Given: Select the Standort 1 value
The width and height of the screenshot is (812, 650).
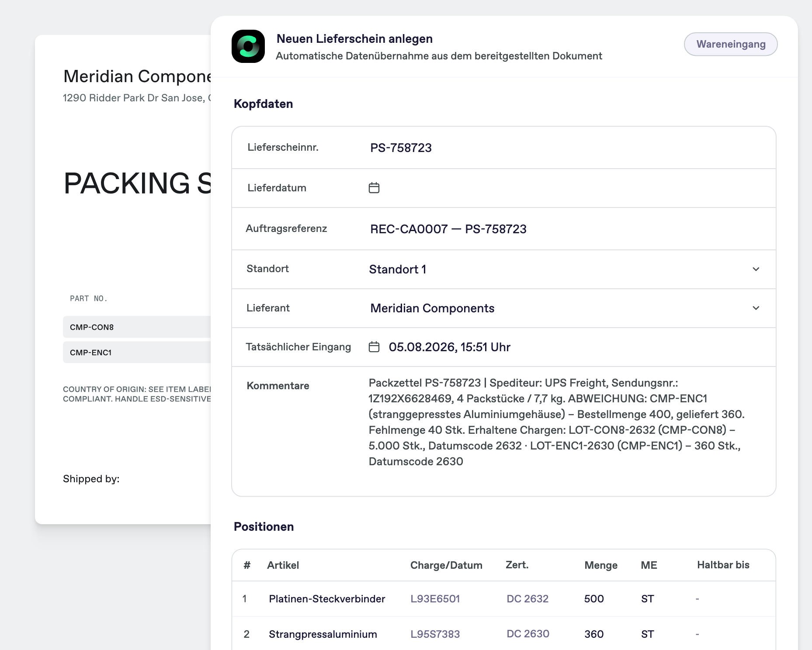Looking at the screenshot, I should pyautogui.click(x=398, y=269).
